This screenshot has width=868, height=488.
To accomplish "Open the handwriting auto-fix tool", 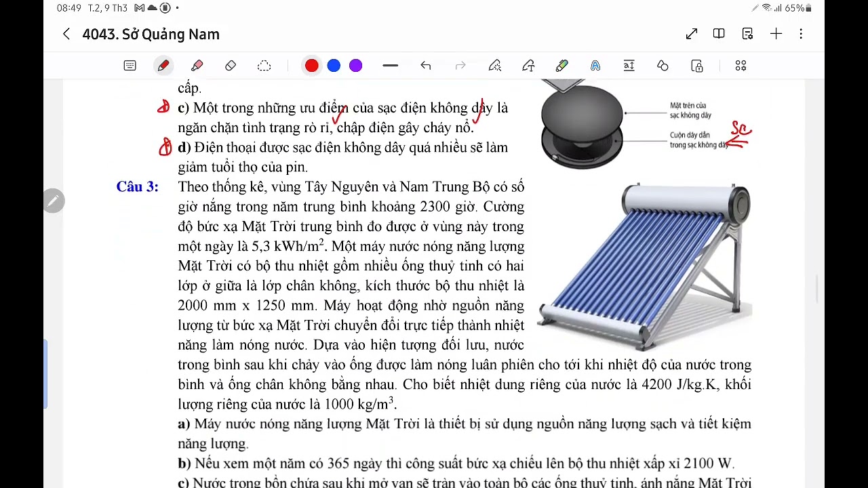I will point(495,66).
